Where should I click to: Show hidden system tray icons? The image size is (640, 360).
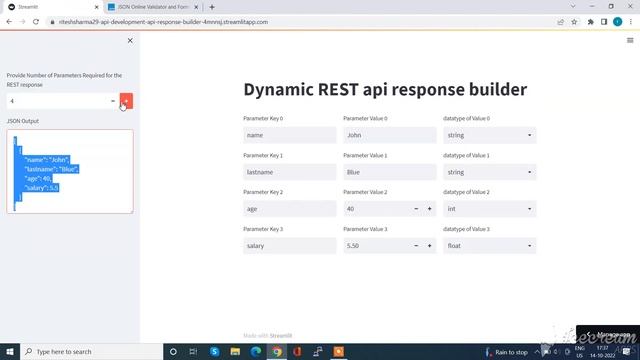(x=537, y=352)
